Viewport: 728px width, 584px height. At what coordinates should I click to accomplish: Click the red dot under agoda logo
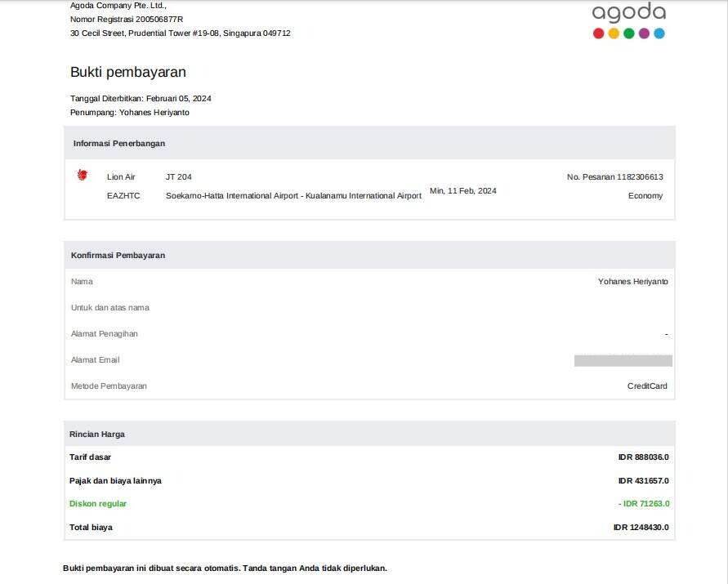[598, 33]
